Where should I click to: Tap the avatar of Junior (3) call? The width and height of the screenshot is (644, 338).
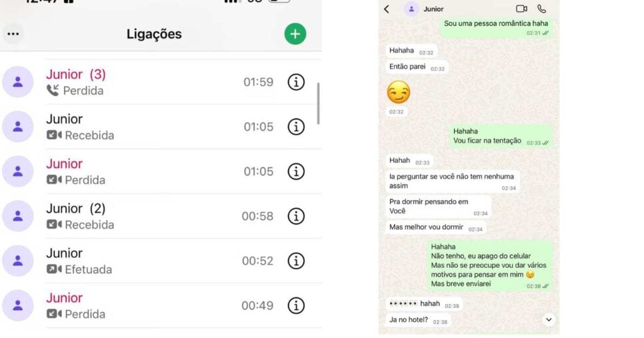tap(17, 82)
